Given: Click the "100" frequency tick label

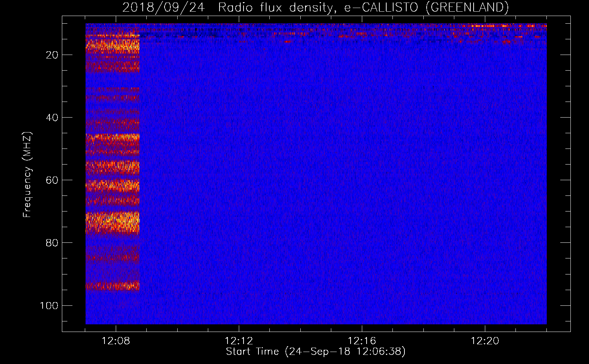Looking at the screenshot, I should pos(49,305).
